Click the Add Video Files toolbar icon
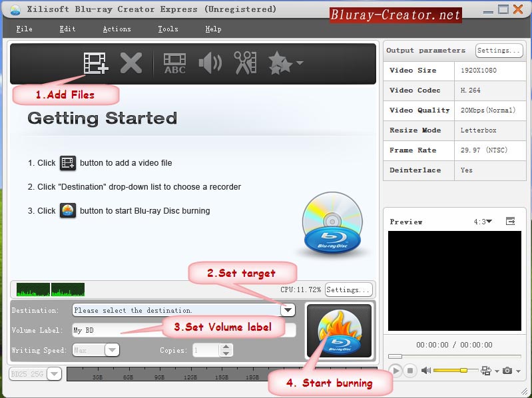 [96, 63]
